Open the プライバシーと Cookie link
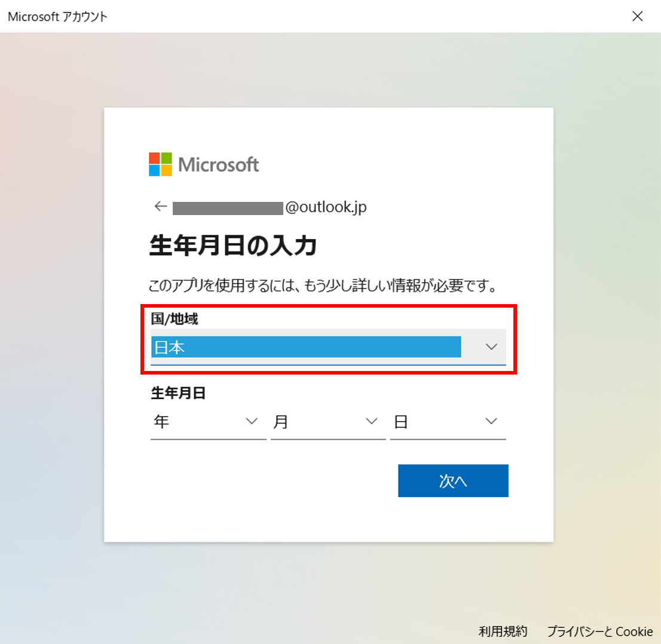 pos(600,631)
